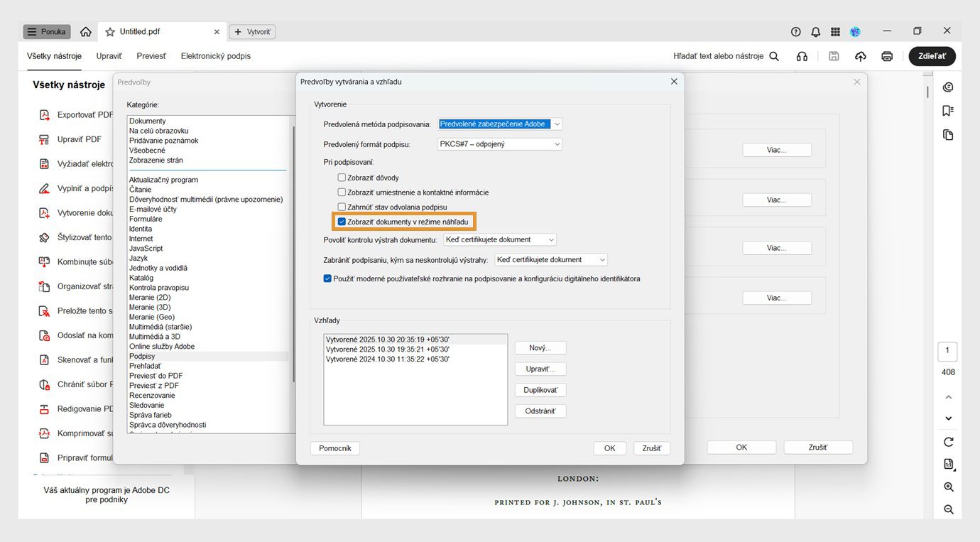
Task: Click Nový appearance button
Action: tap(540, 348)
